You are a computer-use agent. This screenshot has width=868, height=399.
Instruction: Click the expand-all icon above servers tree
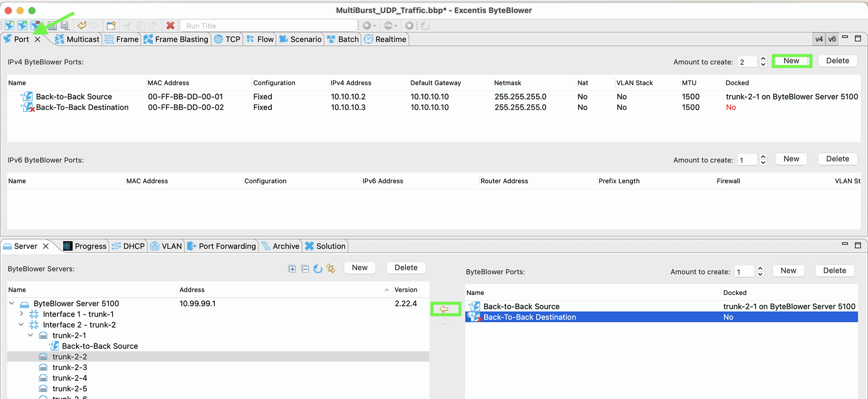coord(292,269)
